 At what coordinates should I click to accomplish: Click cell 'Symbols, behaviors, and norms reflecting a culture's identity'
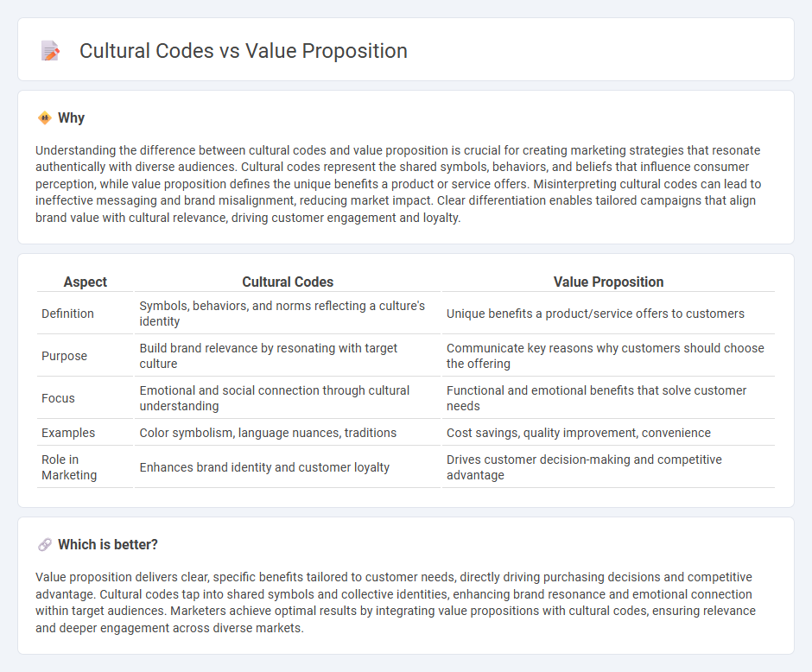288,314
